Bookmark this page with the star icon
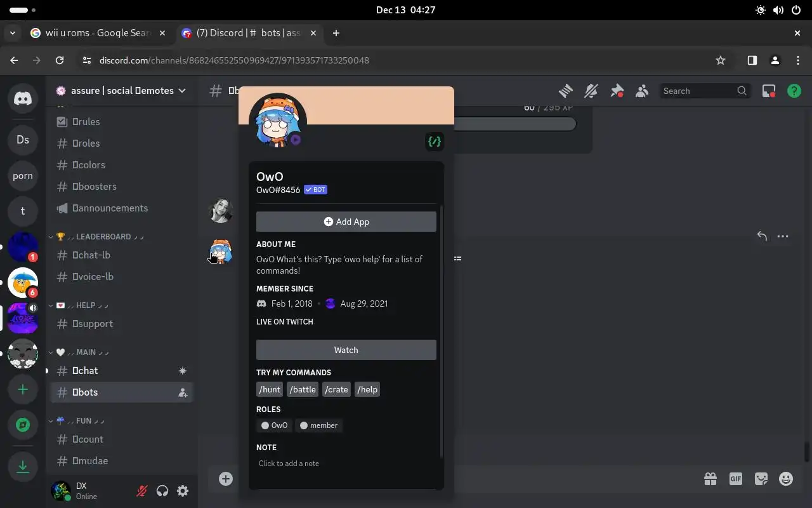The width and height of the screenshot is (812, 508). point(721,60)
